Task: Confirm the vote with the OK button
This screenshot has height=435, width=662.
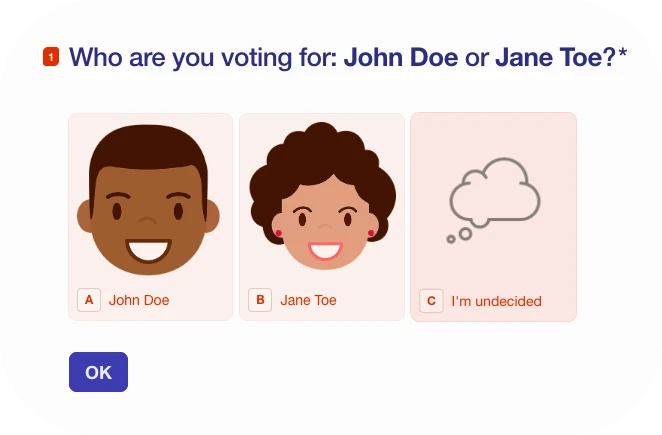Action: (x=98, y=372)
